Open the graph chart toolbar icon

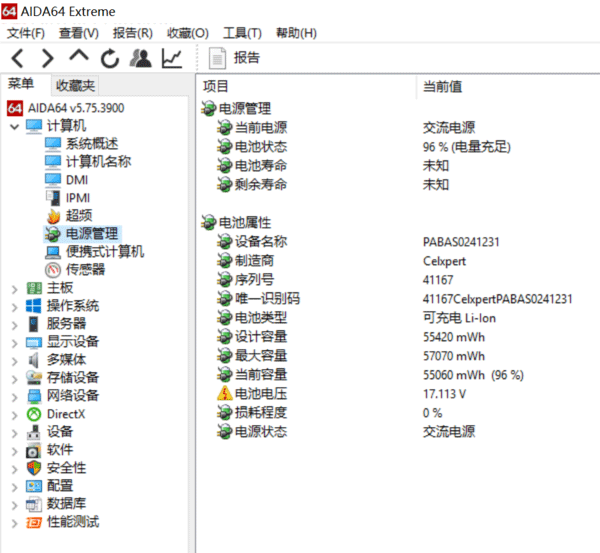coord(172,59)
